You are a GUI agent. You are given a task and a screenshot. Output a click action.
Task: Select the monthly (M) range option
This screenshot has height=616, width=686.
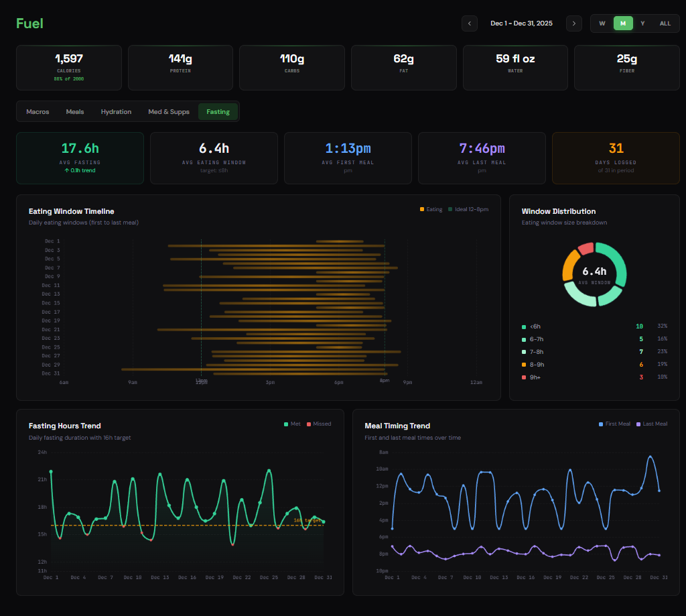623,23
